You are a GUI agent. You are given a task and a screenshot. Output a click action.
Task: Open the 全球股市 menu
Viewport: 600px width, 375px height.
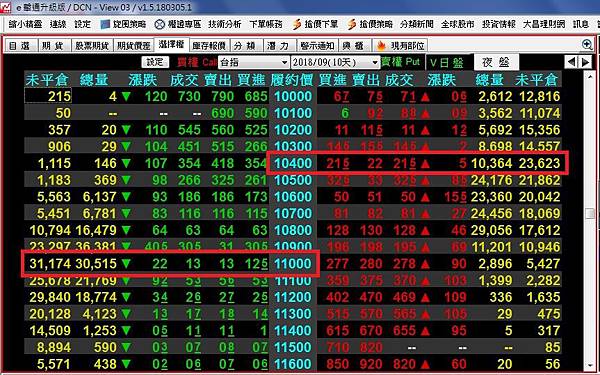[458, 24]
